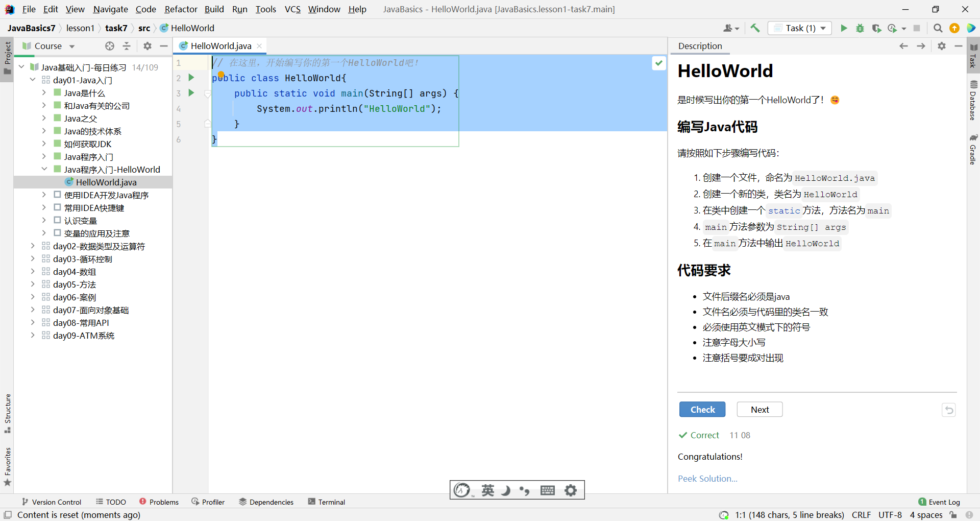Image resolution: width=980 pixels, height=521 pixels.
Task: Click the blue Check button
Action: (x=702, y=410)
